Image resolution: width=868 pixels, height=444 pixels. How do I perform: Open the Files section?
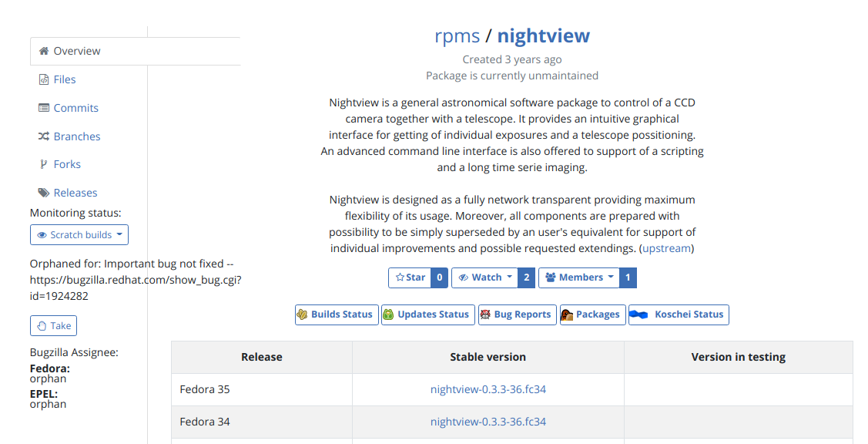pyautogui.click(x=64, y=79)
